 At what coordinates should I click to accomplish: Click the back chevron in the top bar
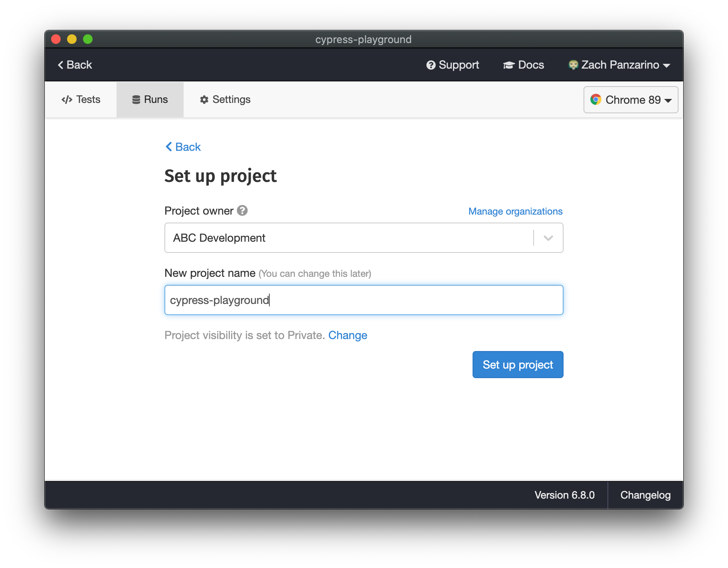60,64
